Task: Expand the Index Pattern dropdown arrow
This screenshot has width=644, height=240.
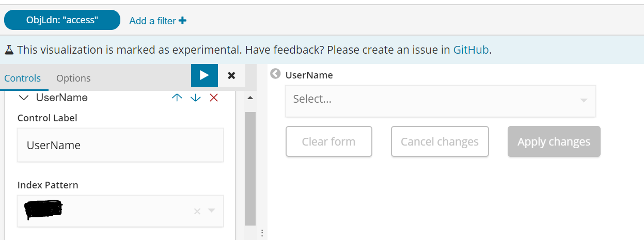Action: pyautogui.click(x=211, y=211)
